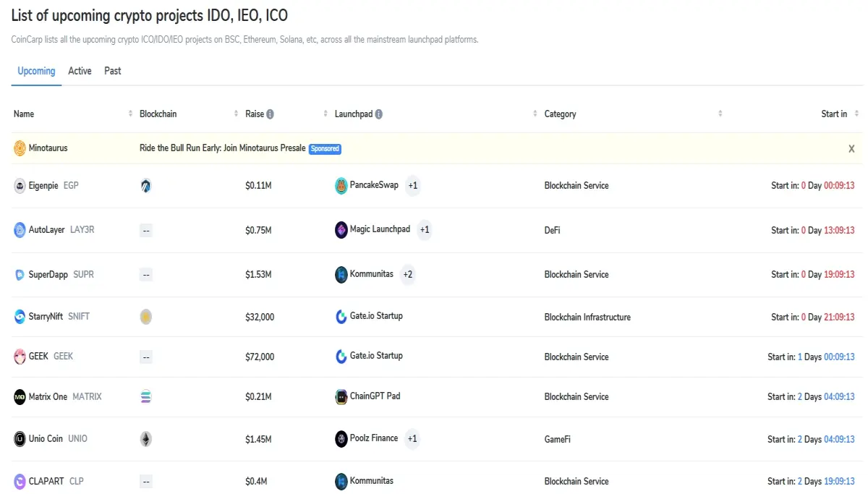Click the $72,000 raise value

(260, 357)
